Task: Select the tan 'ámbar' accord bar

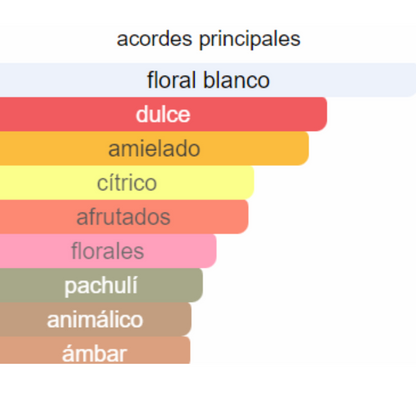Action: pos(95,350)
